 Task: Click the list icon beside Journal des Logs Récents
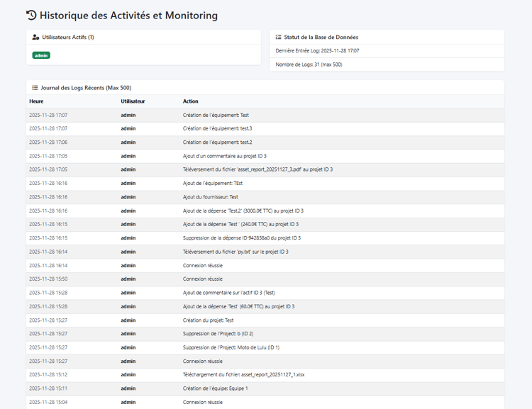[x=35, y=88]
